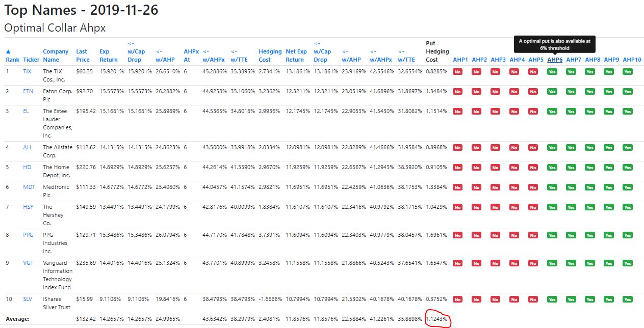Click the green Yes badge under AHP7 for HSY
Screen dimensions: 644x328
coord(571,207)
